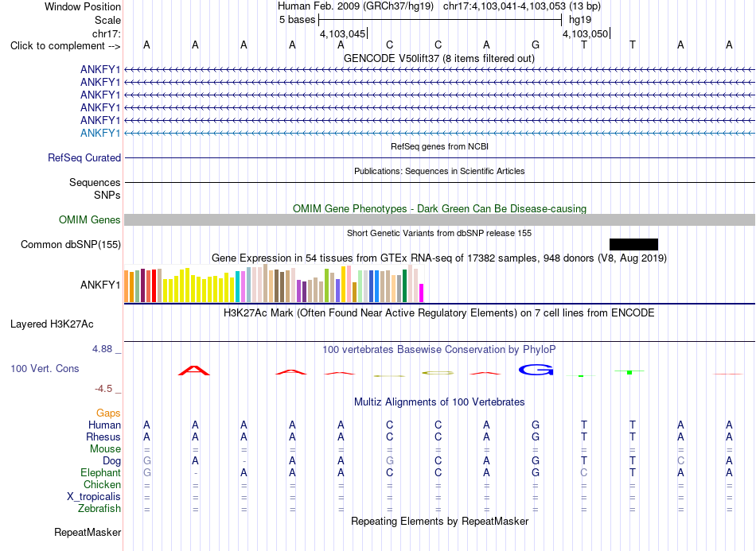756x551 pixels.
Task: Click the 5 bases scale bar
Action: (x=440, y=20)
